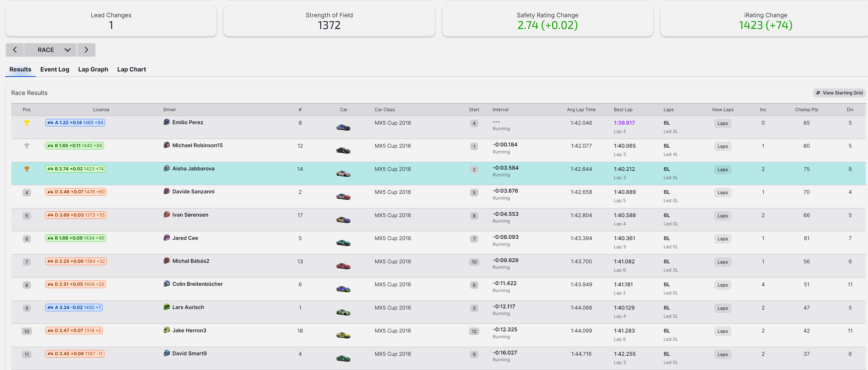This screenshot has width=868, height=370.
Task: Click Davide Sanzanni's D 3.46 license badge
Action: tap(76, 192)
